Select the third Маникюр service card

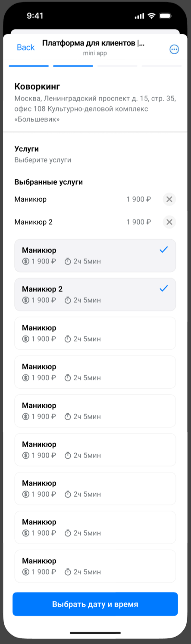click(95, 333)
